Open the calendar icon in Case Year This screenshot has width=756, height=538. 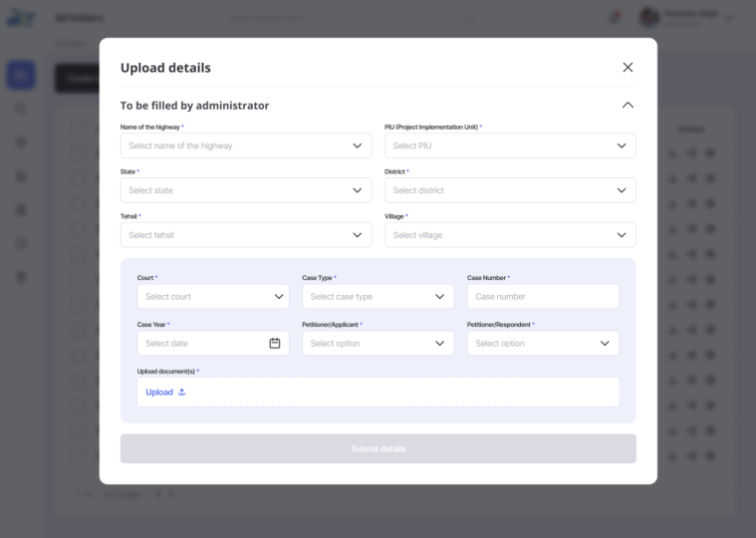pyautogui.click(x=275, y=344)
